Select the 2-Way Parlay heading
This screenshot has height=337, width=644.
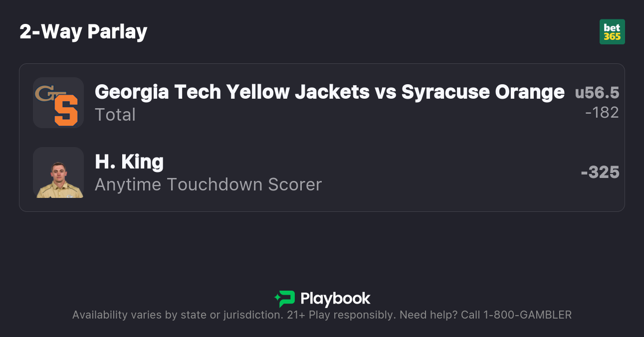(x=83, y=32)
